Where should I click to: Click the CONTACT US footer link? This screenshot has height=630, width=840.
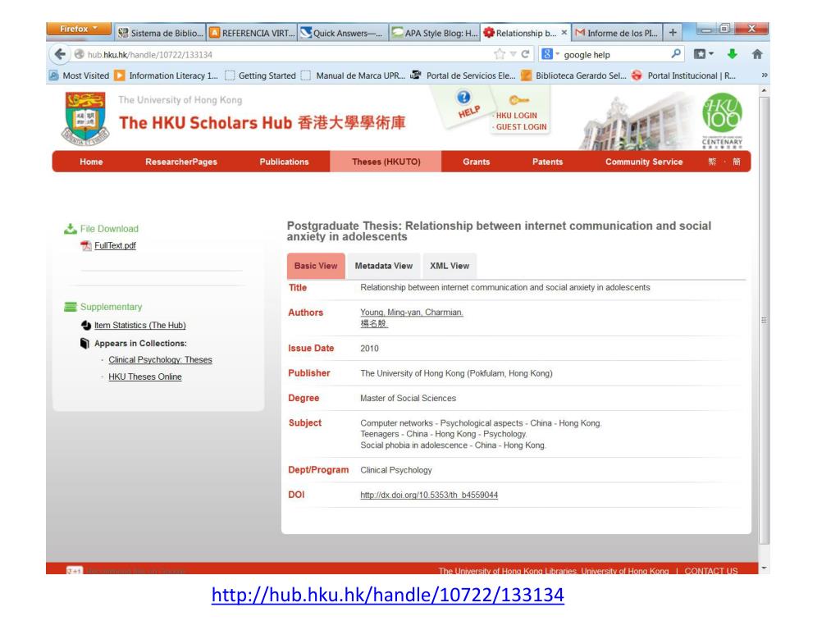pyautogui.click(x=711, y=571)
